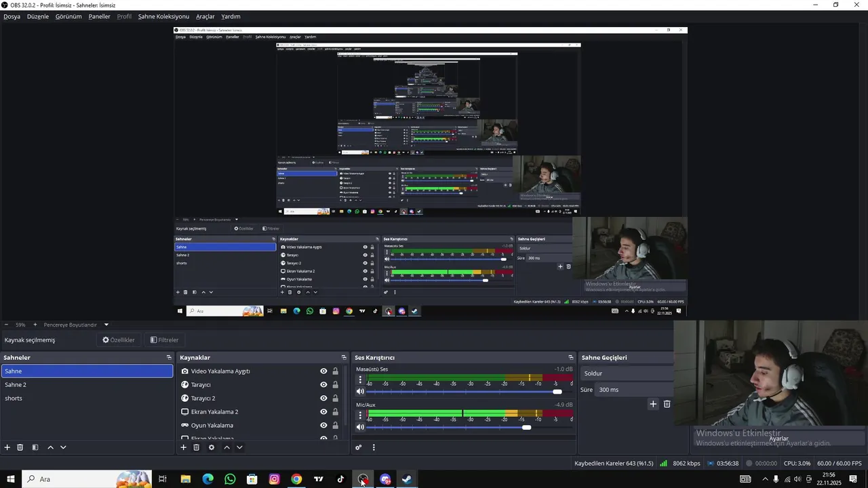This screenshot has width=868, height=488.
Task: Hide the Tarayıcı source
Action: coord(323,385)
